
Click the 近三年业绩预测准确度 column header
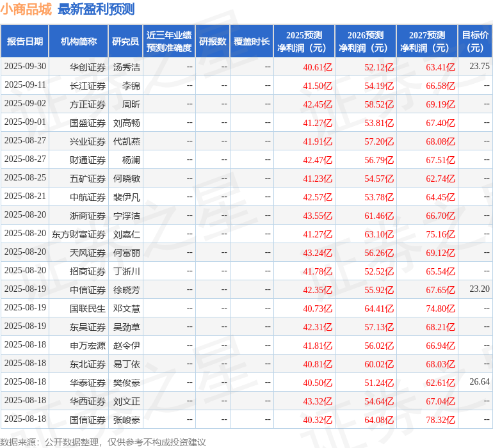[169, 42]
